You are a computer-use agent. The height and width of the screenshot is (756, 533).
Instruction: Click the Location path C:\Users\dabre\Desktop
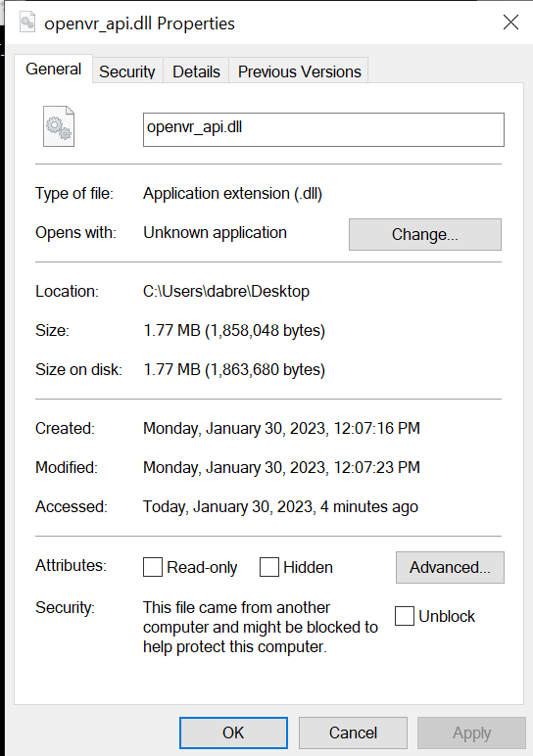226,291
